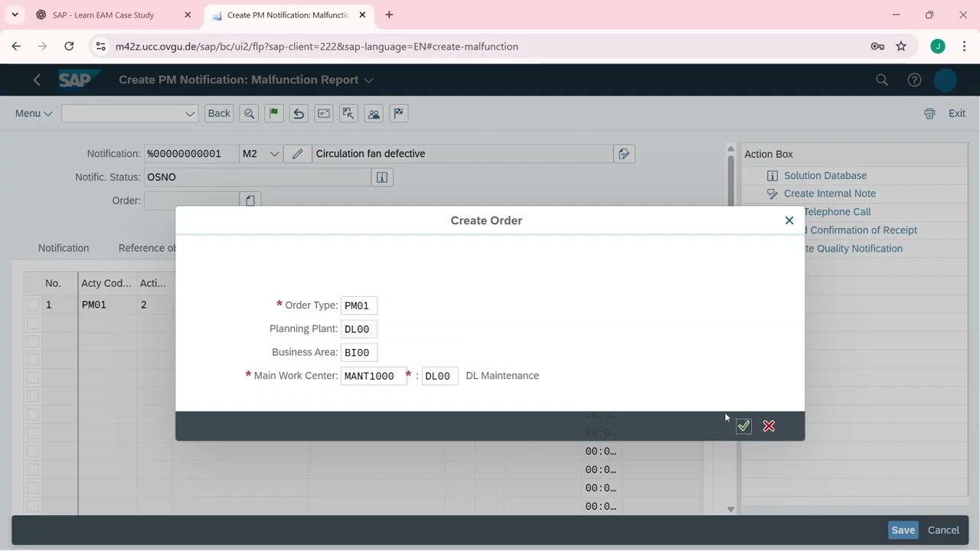Click the pencil edit icon beside M2
This screenshot has width=980, height=551.
298,154
